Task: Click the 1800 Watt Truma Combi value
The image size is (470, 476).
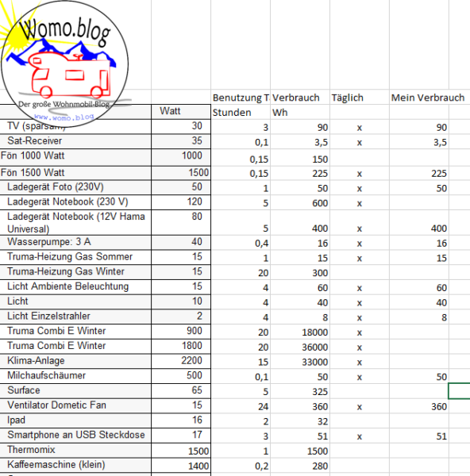Action: click(x=181, y=347)
